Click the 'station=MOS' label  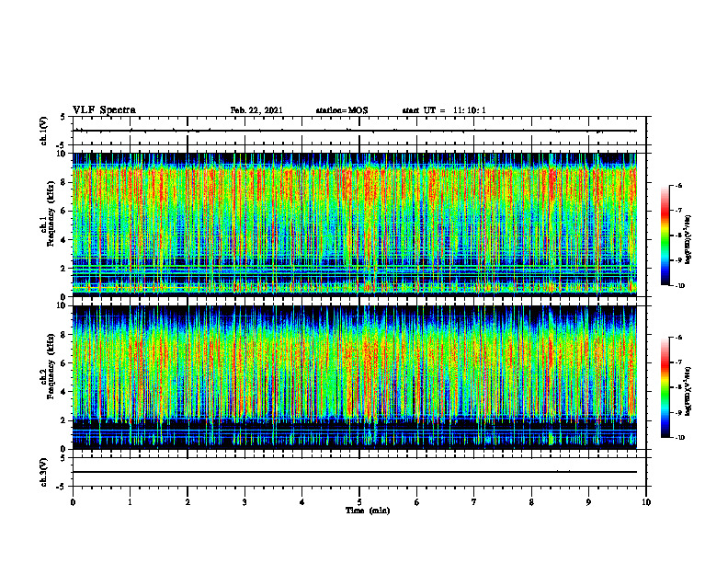click(342, 110)
